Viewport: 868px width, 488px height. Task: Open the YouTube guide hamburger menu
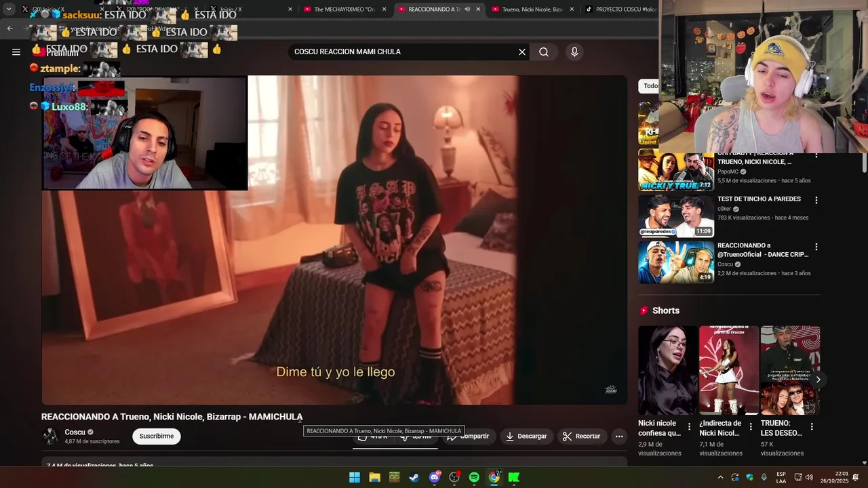(x=16, y=52)
